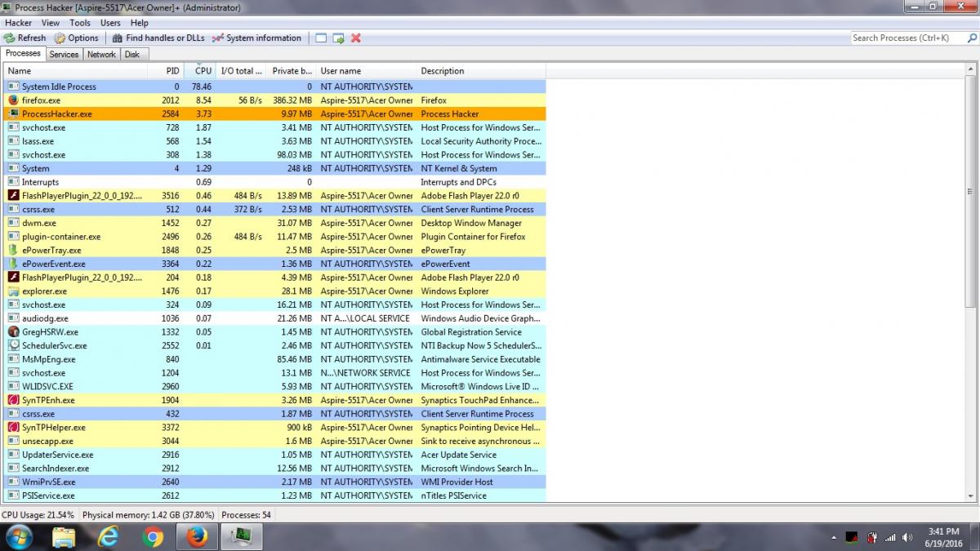Screen dimensions: 980x551
Task: Sort by I/O total column header
Action: point(243,71)
